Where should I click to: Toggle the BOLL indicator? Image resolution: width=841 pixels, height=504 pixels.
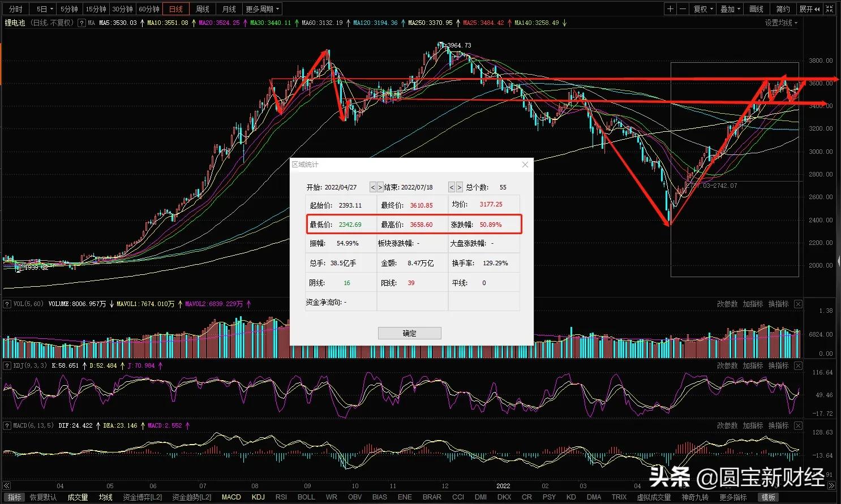coord(306,497)
